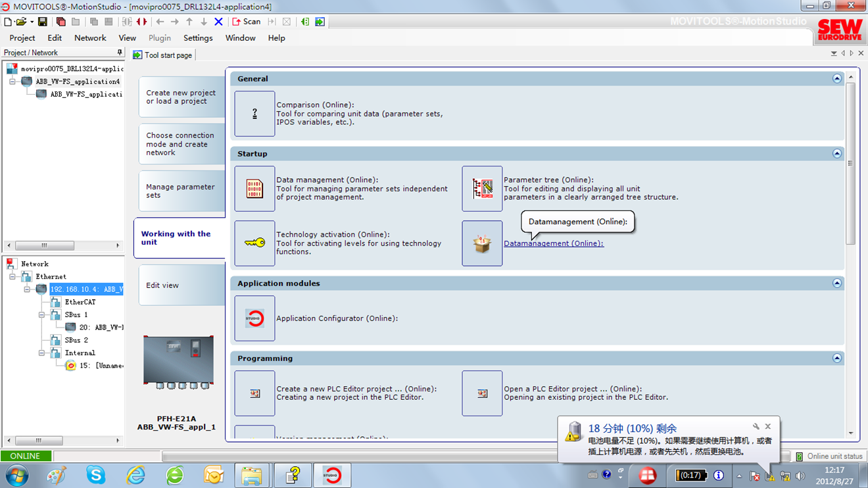The width and height of the screenshot is (868, 488).
Task: Collapse the General section
Action: tap(836, 79)
